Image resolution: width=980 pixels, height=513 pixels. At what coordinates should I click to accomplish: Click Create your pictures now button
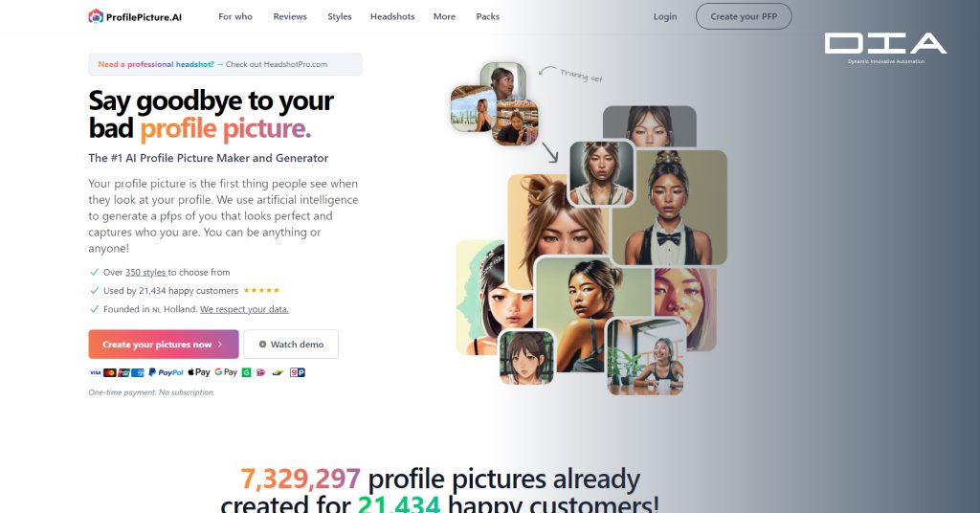click(x=164, y=345)
